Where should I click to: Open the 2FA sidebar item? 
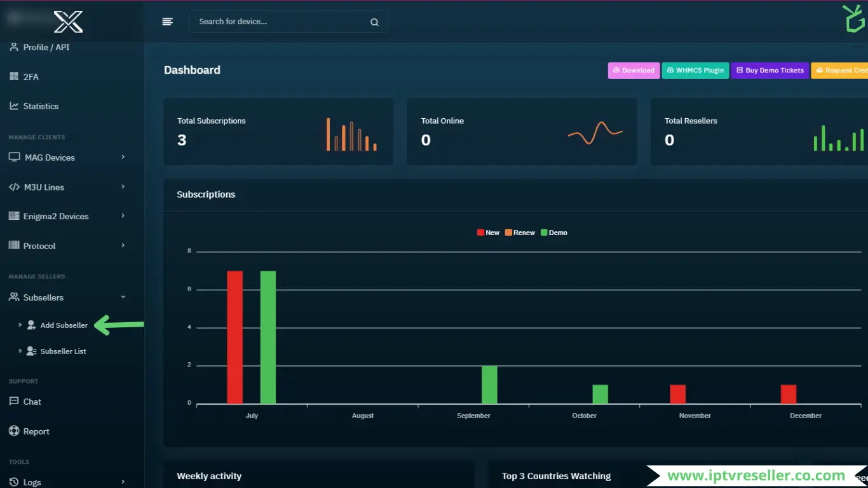pos(31,77)
